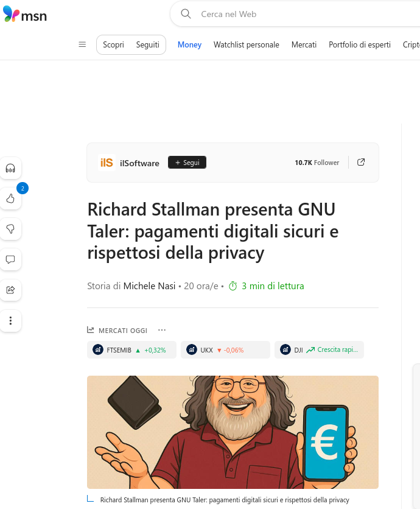Open the hamburger navigation menu
420x509 pixels.
pos(82,44)
